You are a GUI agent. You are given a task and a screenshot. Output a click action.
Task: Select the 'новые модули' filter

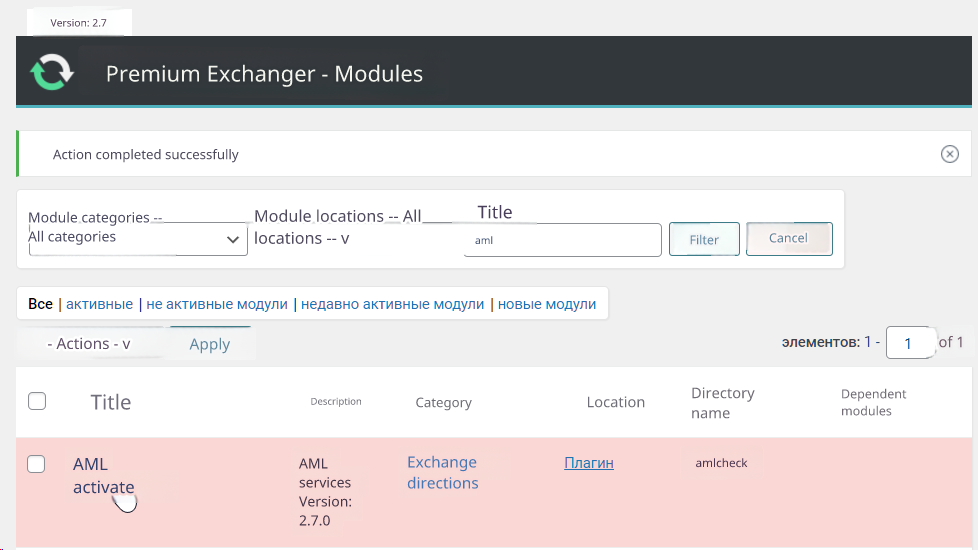click(546, 304)
